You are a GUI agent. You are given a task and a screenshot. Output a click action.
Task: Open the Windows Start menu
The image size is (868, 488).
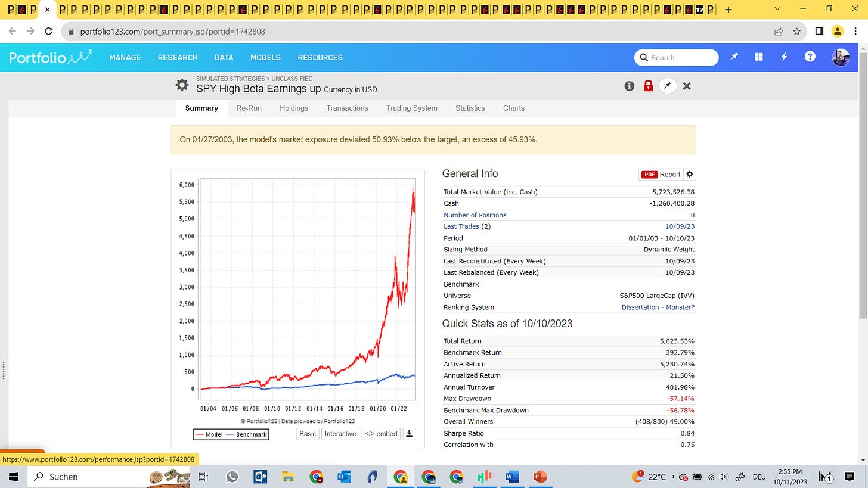click(13, 477)
